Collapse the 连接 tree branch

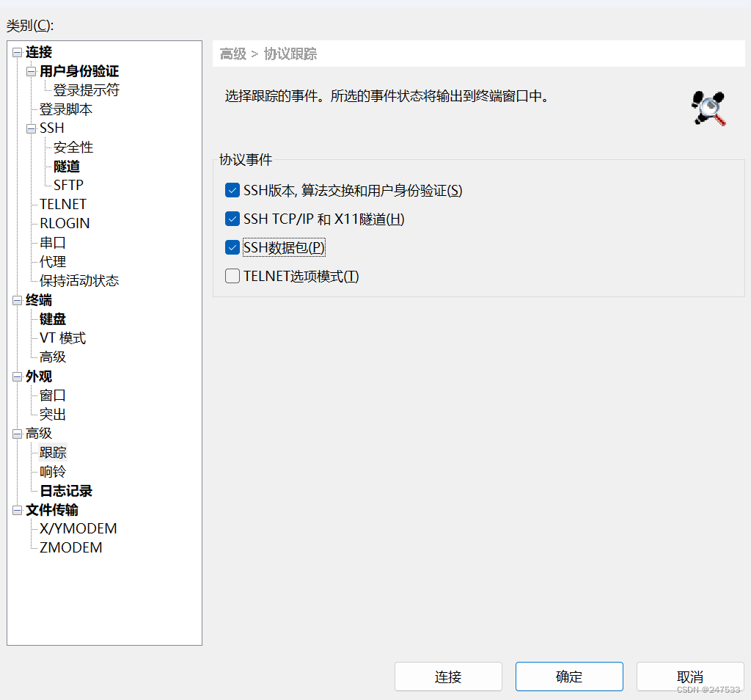(16, 52)
